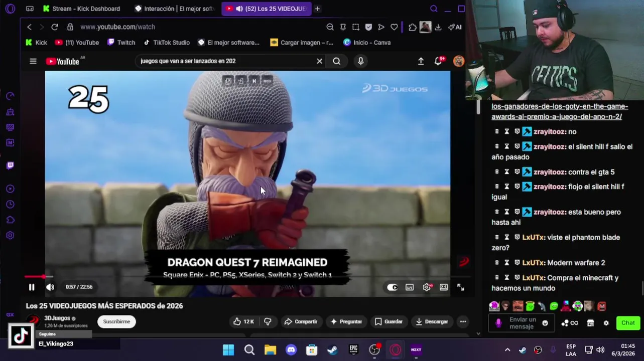Mute the video with the volume icon
The width and height of the screenshot is (644, 361).
point(50,287)
